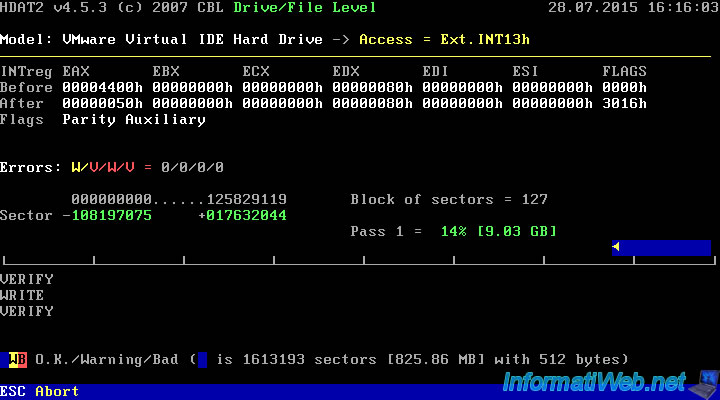Click the ESC Abort option
Screen dimensions: 720x400
39,391
